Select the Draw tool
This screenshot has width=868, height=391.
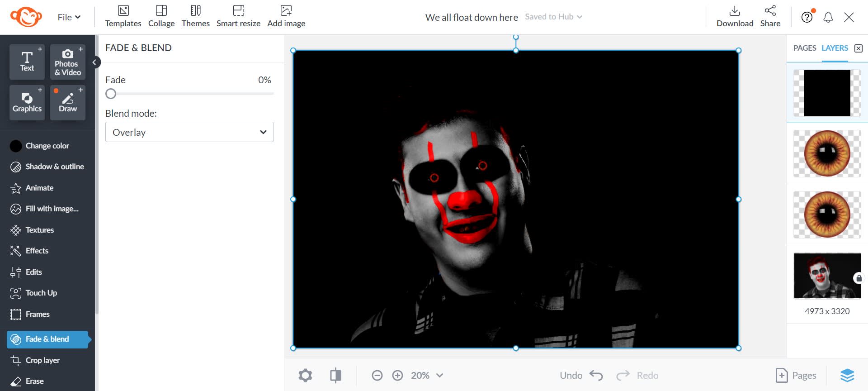(67, 102)
